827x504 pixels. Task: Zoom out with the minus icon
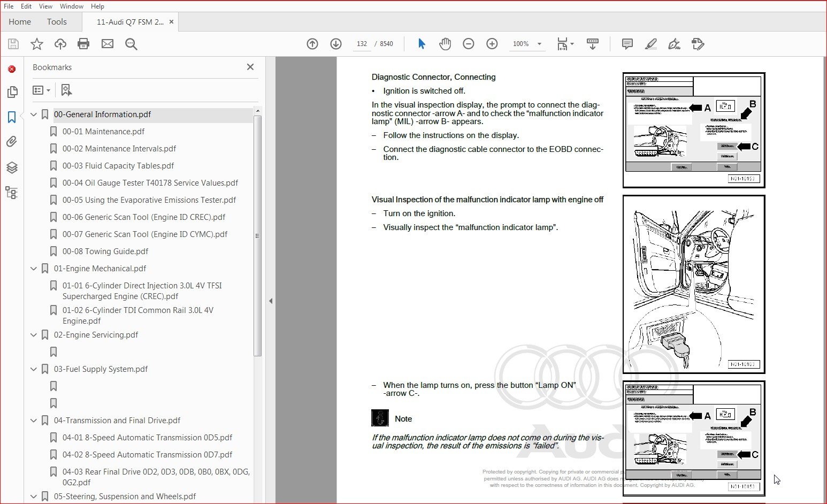coord(469,44)
